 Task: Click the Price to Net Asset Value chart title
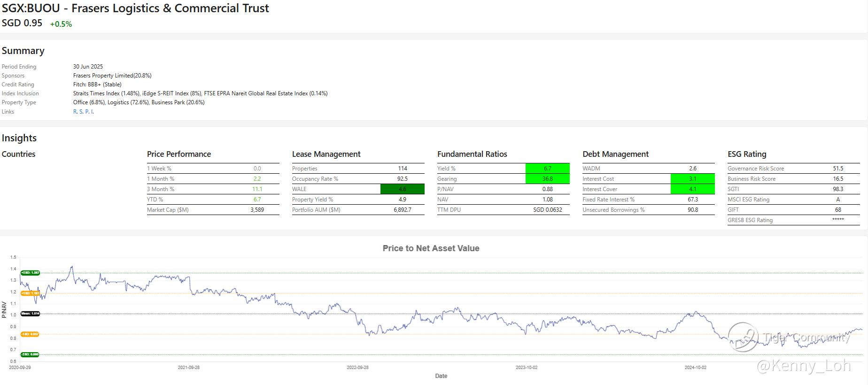coord(431,248)
